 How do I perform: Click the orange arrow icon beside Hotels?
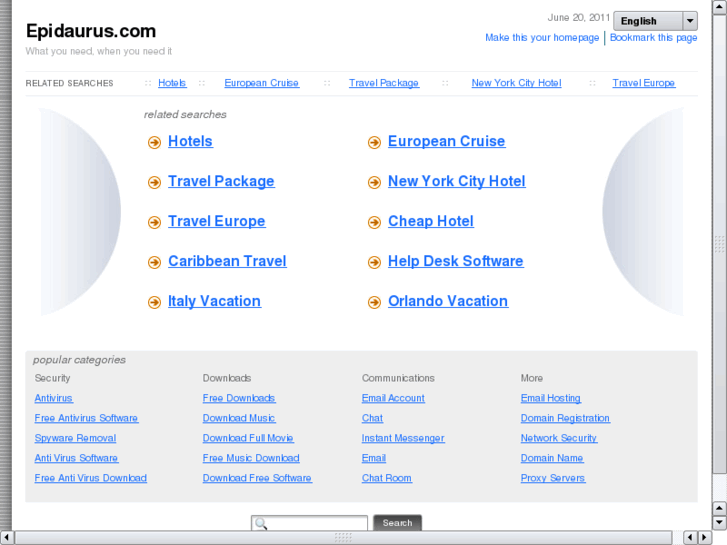click(154, 142)
